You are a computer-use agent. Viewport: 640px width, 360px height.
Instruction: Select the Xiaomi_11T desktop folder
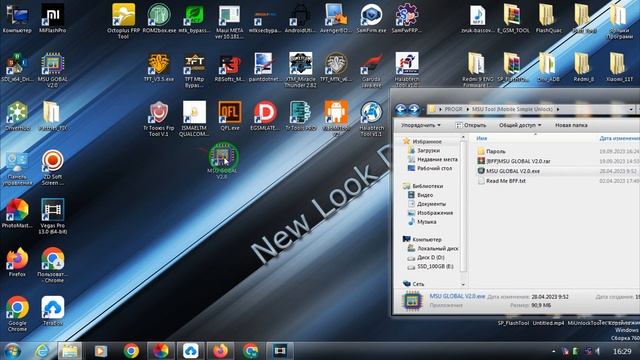[618, 67]
